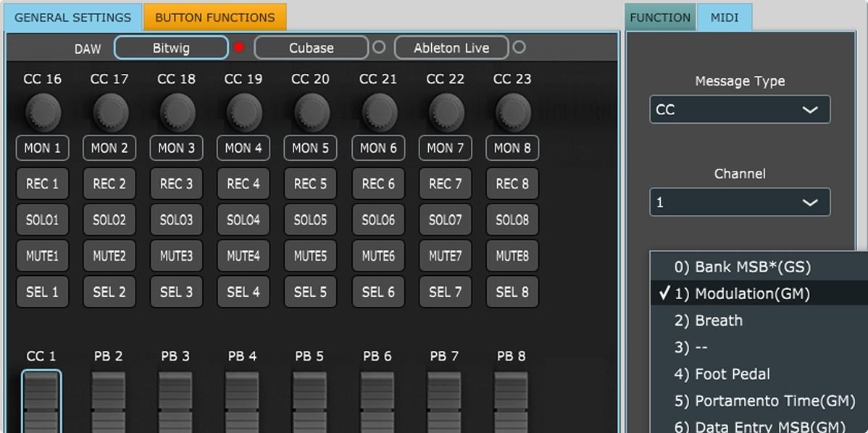Click the PB 6 fader
The width and height of the screenshot is (868, 433).
point(377,398)
